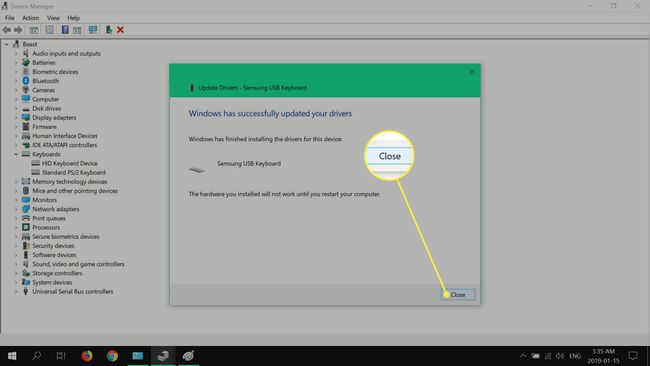Open taskbar Search

point(36,356)
